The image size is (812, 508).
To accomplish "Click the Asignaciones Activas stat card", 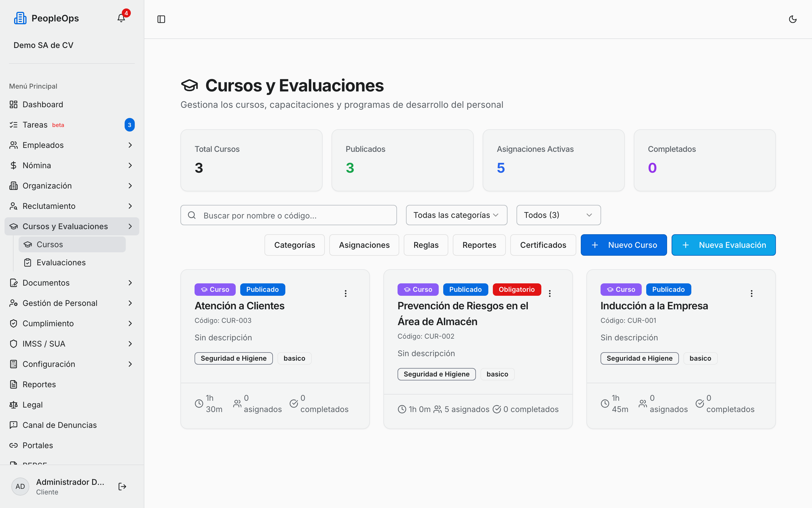I will pos(553,160).
